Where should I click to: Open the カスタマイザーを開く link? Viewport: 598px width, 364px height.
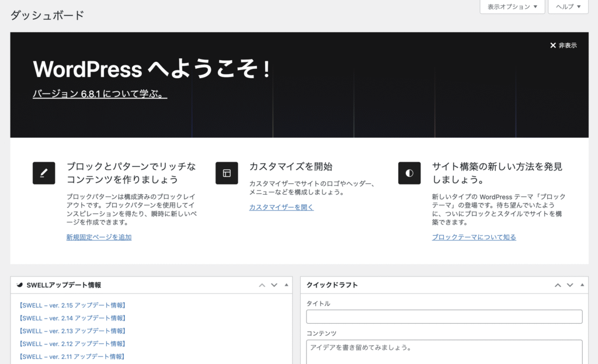pos(281,207)
